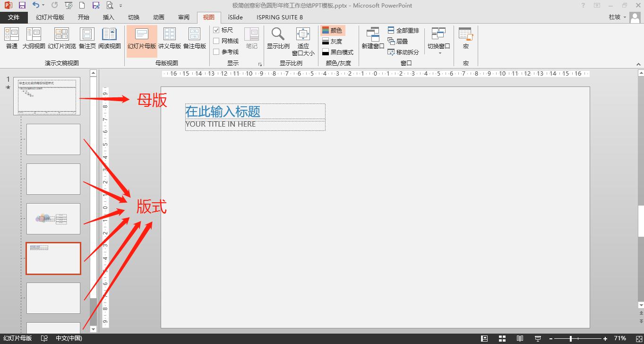Viewport: 644px width, 344px height.
Task: Open the ISPRING SUITE 8 tab
Action: (279, 17)
